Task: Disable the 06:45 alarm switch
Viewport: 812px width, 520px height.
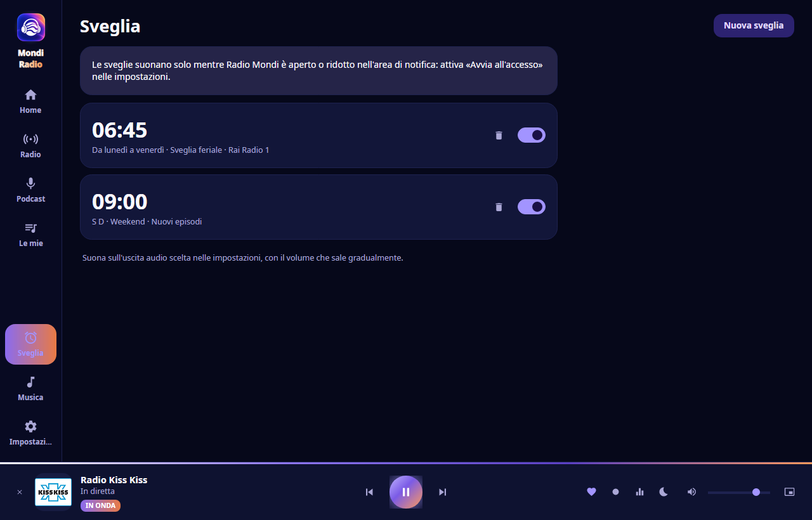Action: [532, 135]
